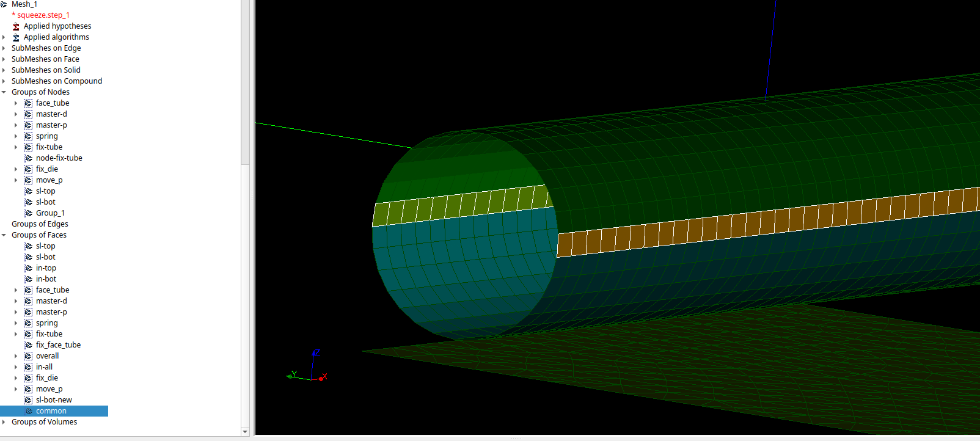980x441 pixels.
Task: Expand the in-all face group
Action: [x=16, y=367]
